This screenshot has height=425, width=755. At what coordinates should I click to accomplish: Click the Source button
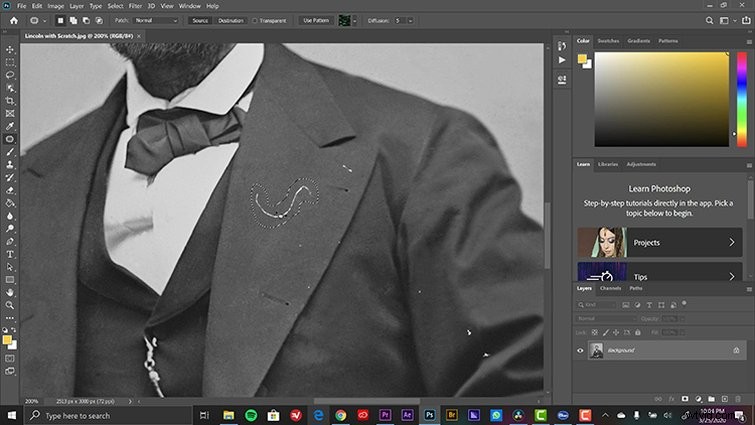click(200, 21)
